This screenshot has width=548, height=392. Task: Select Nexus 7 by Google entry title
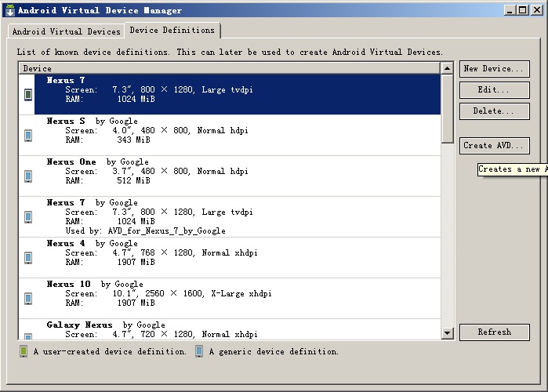click(92, 202)
